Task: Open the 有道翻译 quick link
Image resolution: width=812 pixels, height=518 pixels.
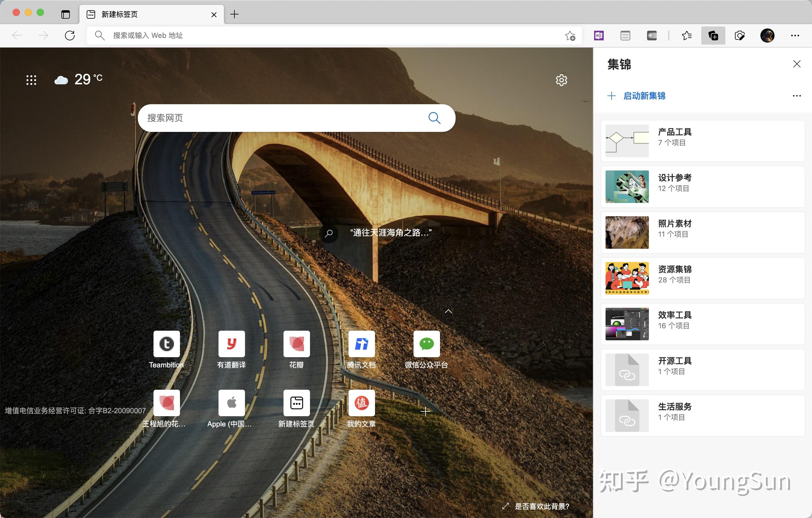Action: coord(231,350)
